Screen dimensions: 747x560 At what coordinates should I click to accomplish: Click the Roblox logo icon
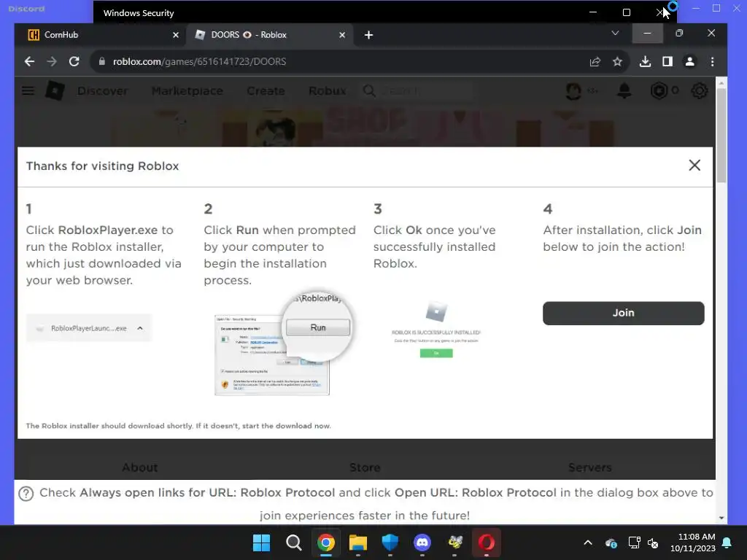[x=55, y=90]
